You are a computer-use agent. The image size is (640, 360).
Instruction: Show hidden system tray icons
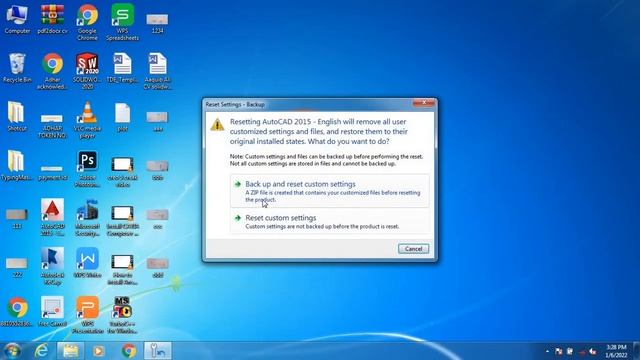(547, 351)
